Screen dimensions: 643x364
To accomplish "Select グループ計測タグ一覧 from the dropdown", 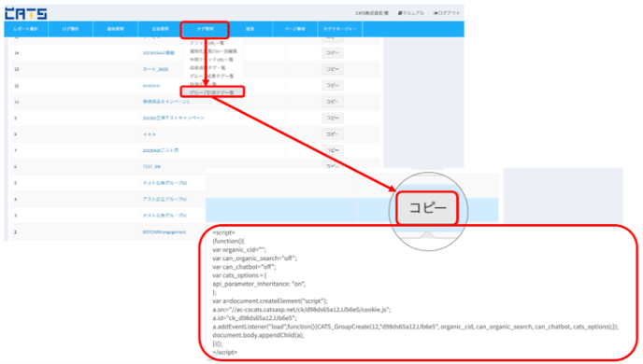I will (x=212, y=92).
